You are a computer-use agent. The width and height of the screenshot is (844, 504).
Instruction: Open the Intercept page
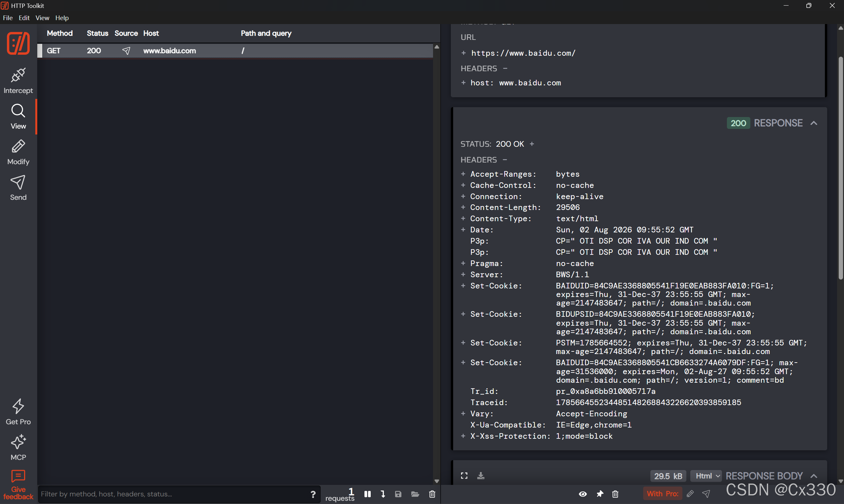pos(18,81)
